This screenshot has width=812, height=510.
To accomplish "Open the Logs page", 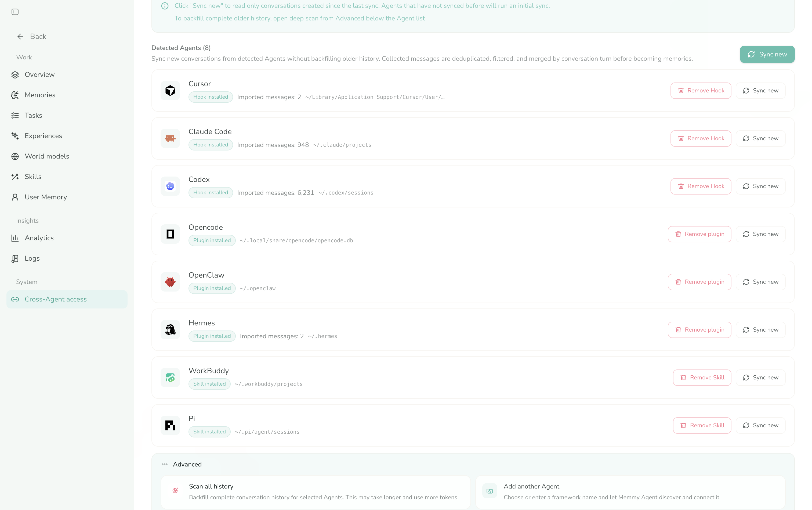I will (67, 258).
